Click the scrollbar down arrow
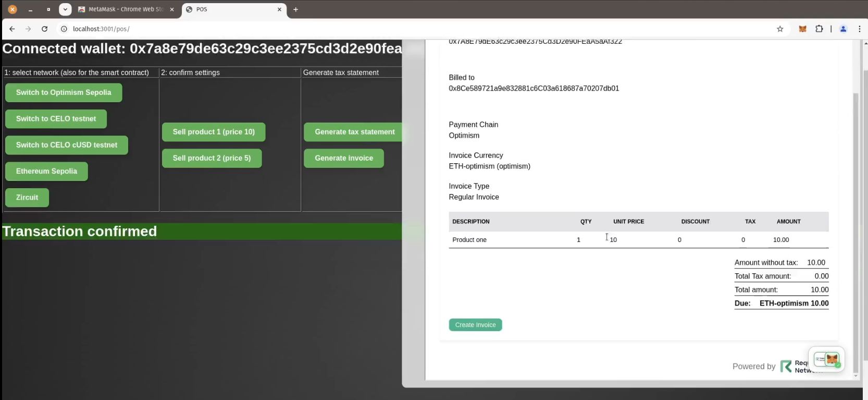 [x=855, y=375]
